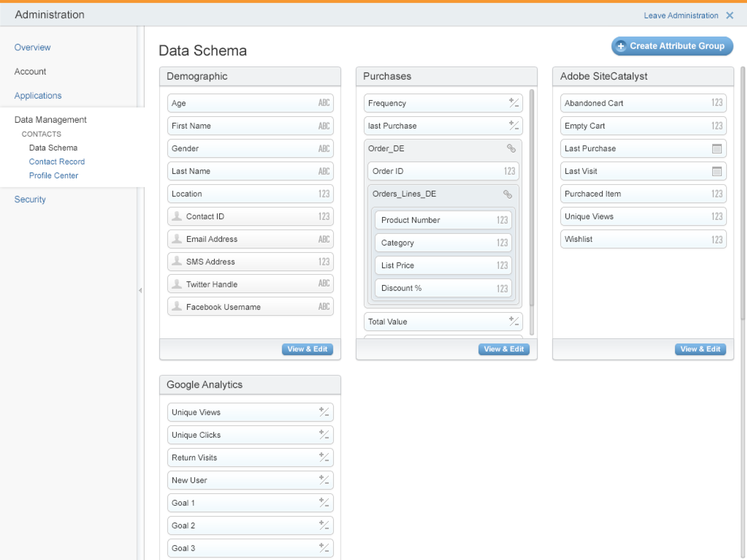Click the person icon beside Contact ID

[177, 216]
